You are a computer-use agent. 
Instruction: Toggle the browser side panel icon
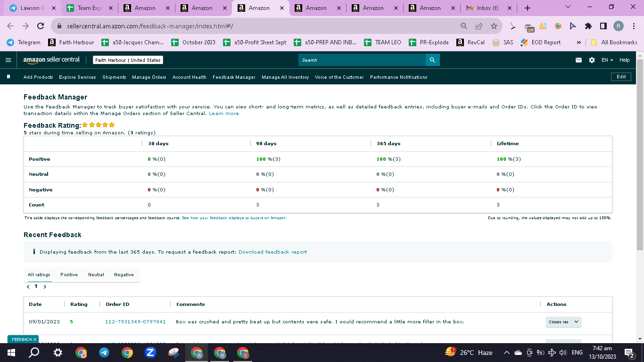pyautogui.click(x=603, y=26)
